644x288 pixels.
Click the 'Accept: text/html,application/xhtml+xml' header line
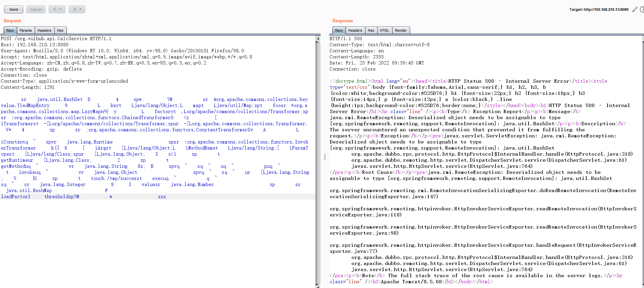click(x=126, y=57)
